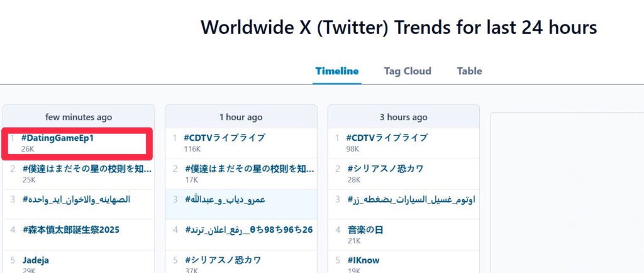644x273 pixels.
Task: Switch to the Table tab
Action: coord(469,71)
